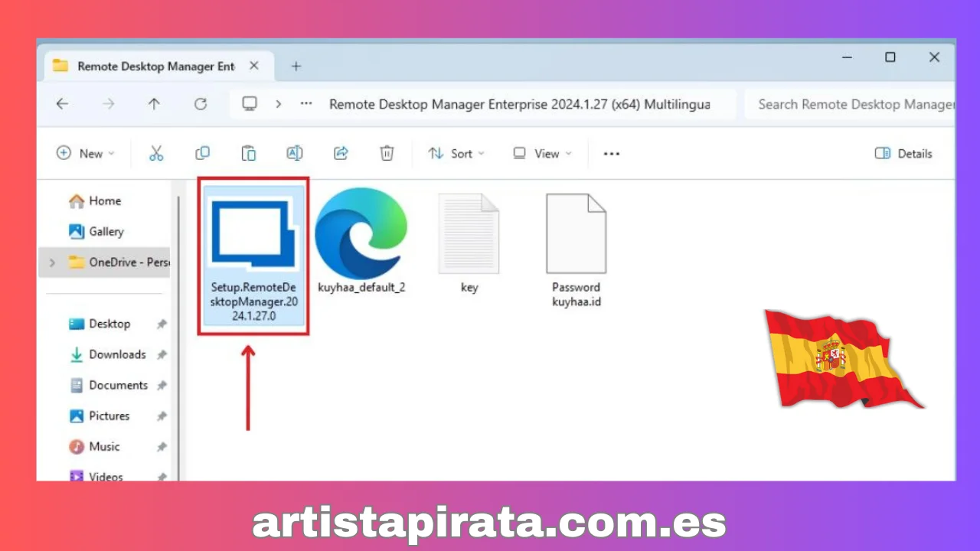The image size is (980, 551).
Task: Go back with the left arrow
Action: tap(63, 104)
